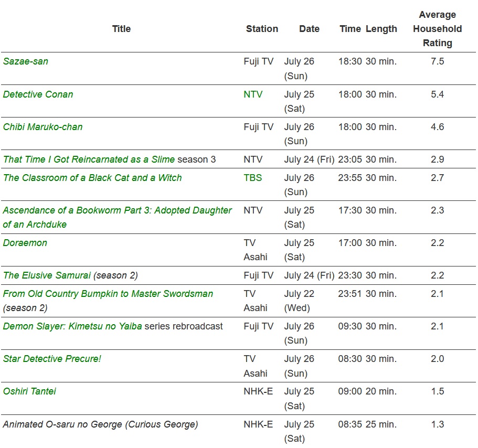Click Animated O-saru no George title text
This screenshot has height=448, width=478.
pyautogui.click(x=101, y=424)
